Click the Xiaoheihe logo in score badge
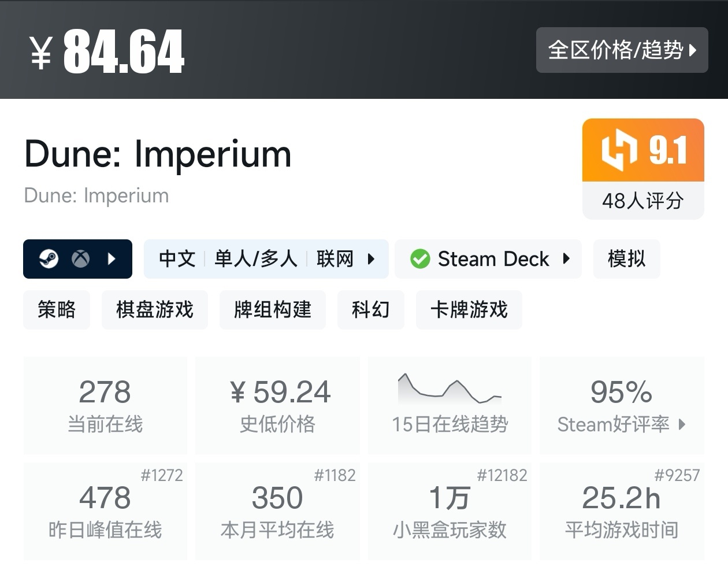This screenshot has height=566, width=728. 619,151
